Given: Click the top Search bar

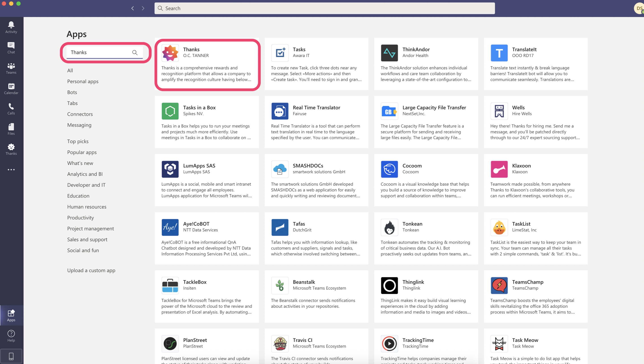Looking at the screenshot, I should pyautogui.click(x=324, y=8).
